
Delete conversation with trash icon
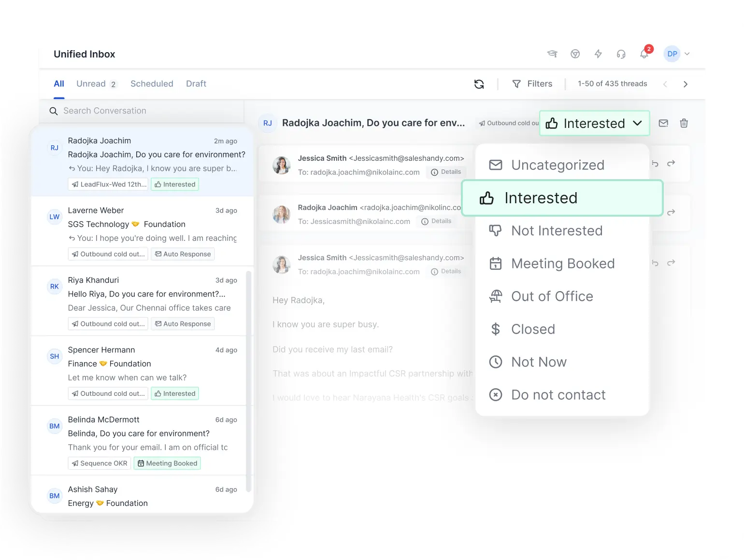pyautogui.click(x=684, y=123)
